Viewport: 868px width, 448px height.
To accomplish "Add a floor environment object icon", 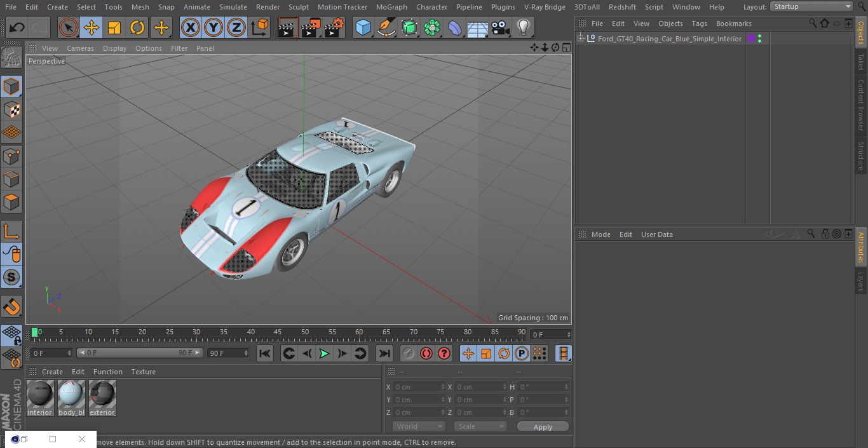I will click(x=478, y=27).
